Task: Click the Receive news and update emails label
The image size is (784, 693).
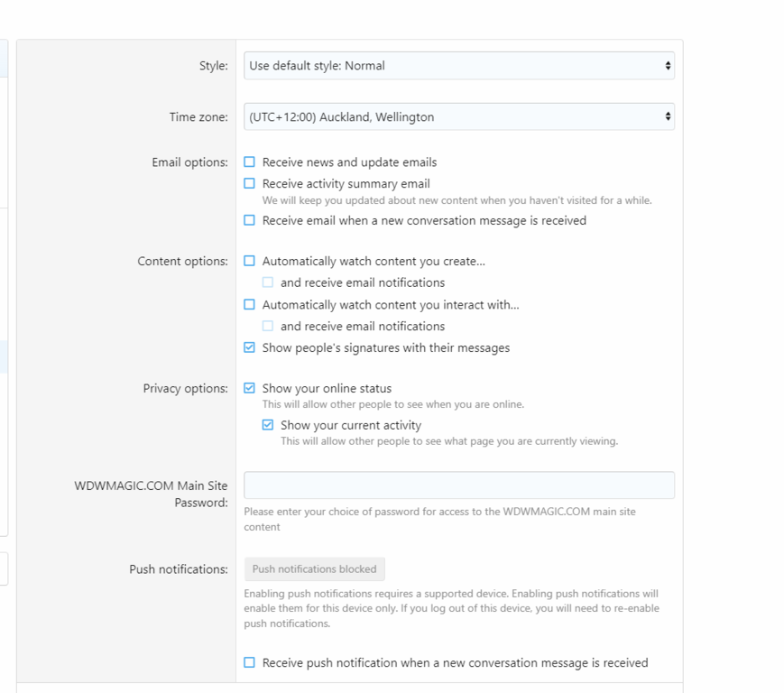Action: [349, 162]
